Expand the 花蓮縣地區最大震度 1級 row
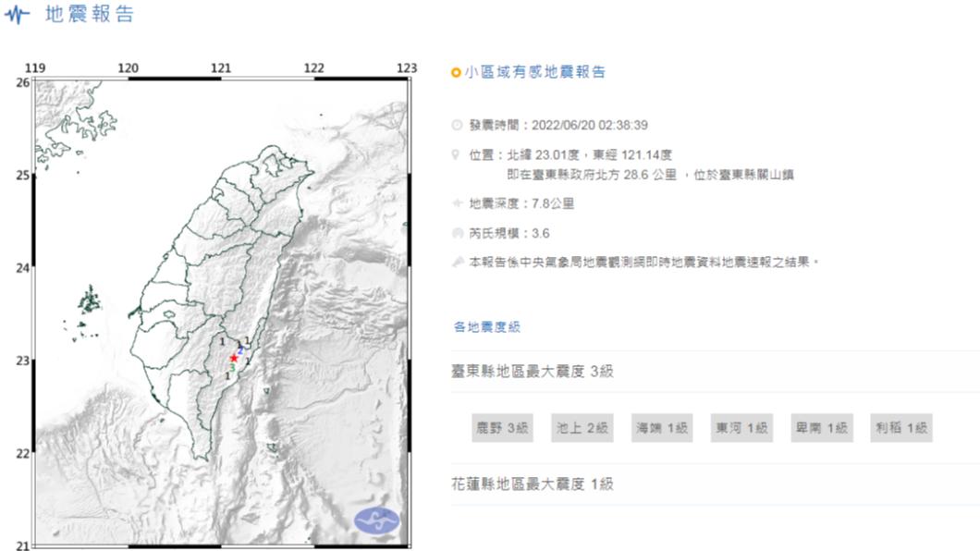The width and height of the screenshot is (980, 551). pyautogui.click(x=715, y=484)
